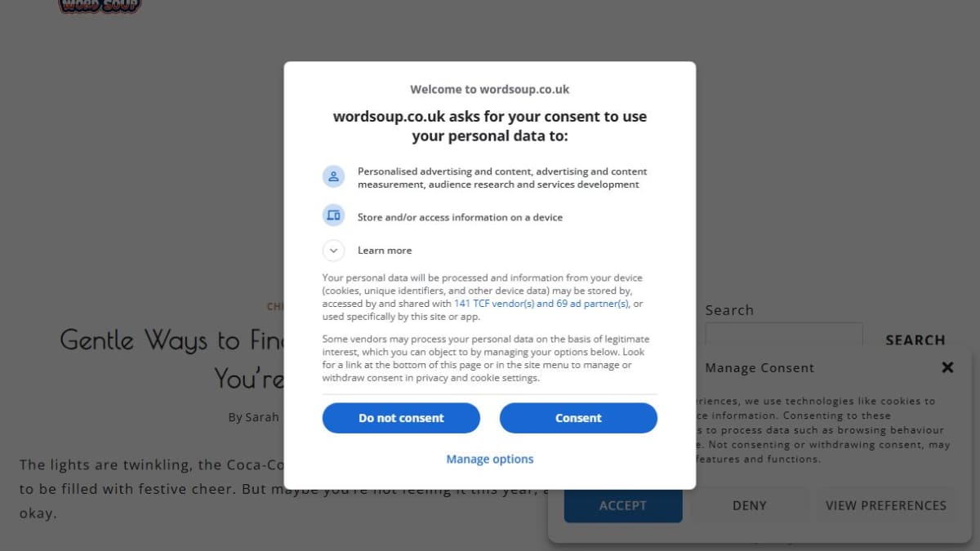This screenshot has height=551, width=980.
Task: Click the person icon for personalised advertising
Action: click(333, 176)
